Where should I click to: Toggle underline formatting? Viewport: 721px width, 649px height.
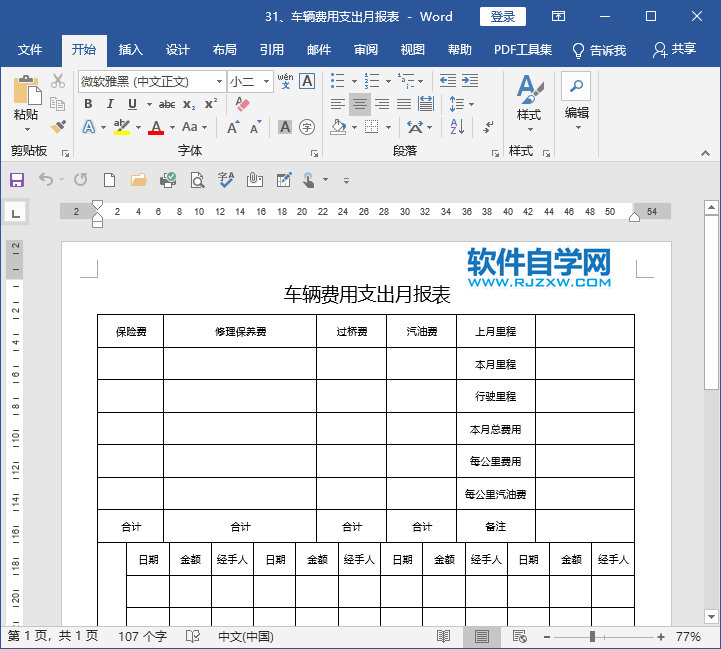coord(132,104)
